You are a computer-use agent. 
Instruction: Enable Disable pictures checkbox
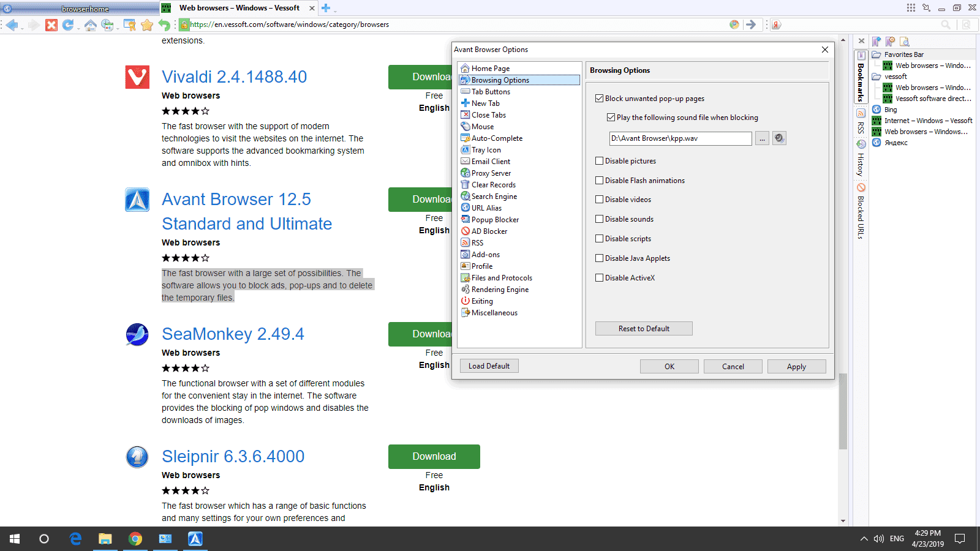tap(600, 160)
